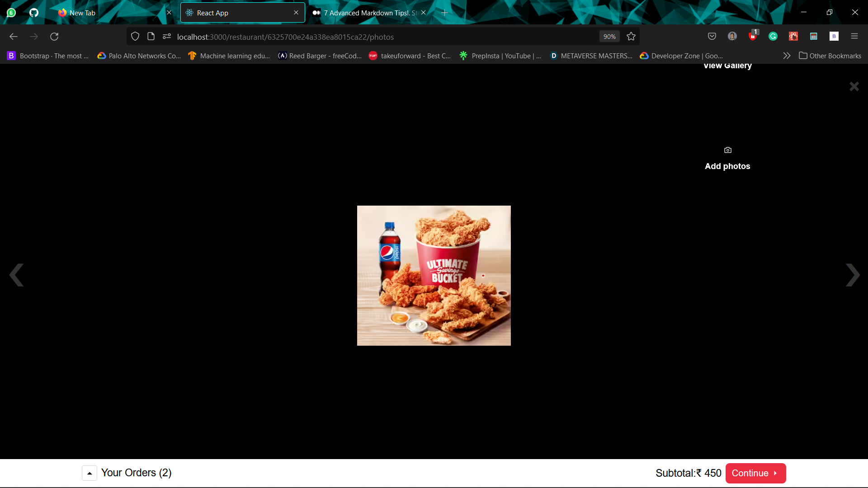868x488 pixels.
Task: Open the red extension icon with badge 1
Action: [x=753, y=36]
